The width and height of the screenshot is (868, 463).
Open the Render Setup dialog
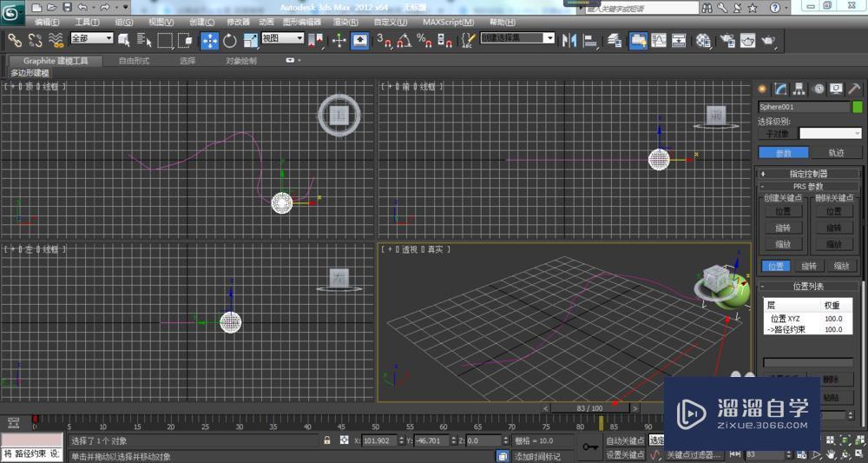tap(727, 41)
